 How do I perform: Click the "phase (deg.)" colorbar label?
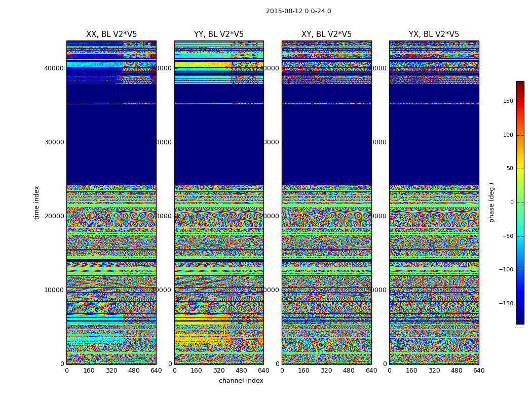491,202
